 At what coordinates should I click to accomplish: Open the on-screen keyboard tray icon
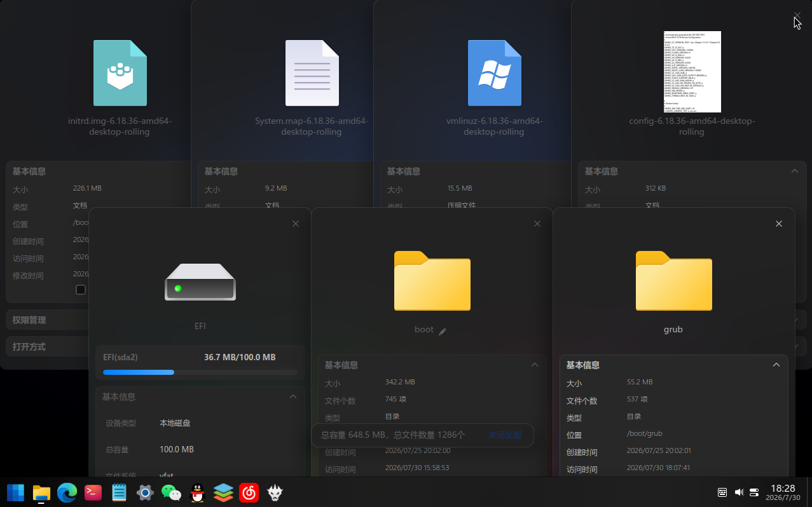pos(722,492)
